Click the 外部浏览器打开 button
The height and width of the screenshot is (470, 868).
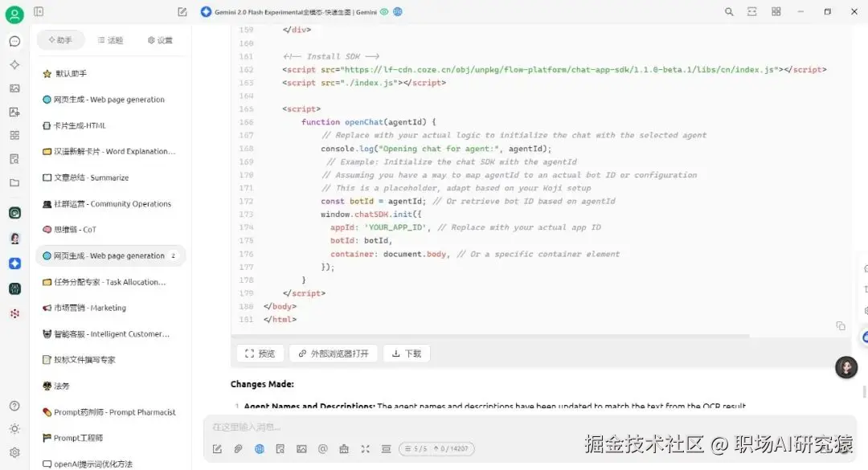tap(334, 354)
